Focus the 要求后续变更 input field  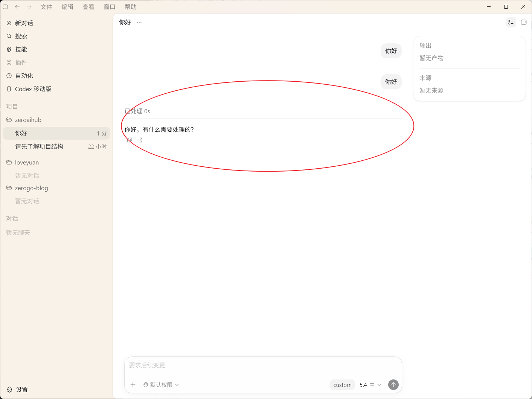tap(263, 365)
